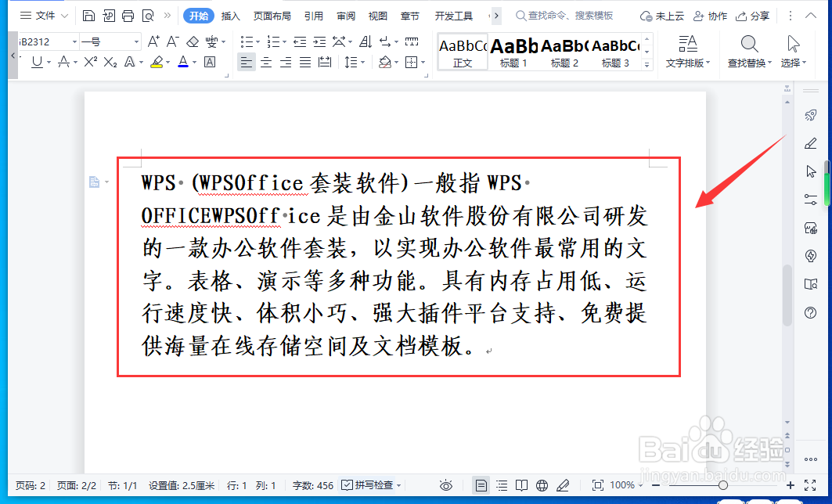Open the font name dropdown
This screenshot has height=504, width=832.
[x=75, y=41]
